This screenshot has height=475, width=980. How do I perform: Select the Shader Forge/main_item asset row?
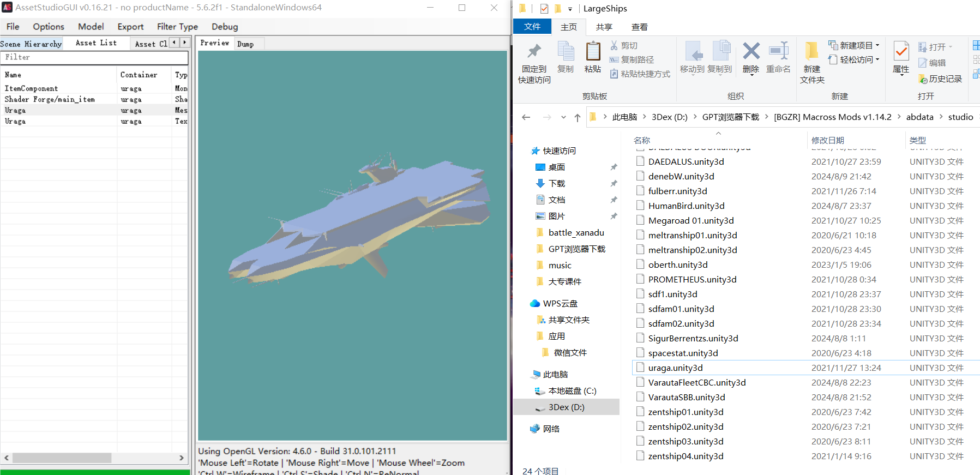94,99
